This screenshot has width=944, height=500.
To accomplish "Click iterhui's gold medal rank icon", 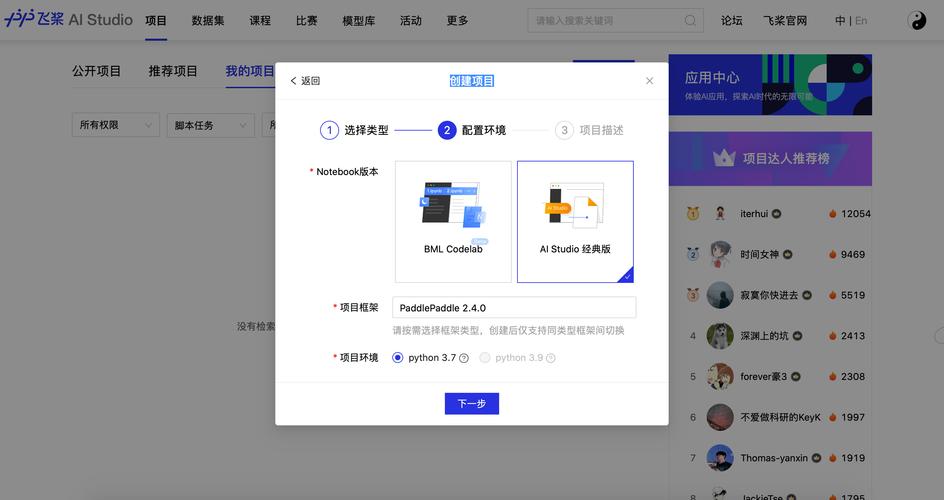I will coord(693,214).
